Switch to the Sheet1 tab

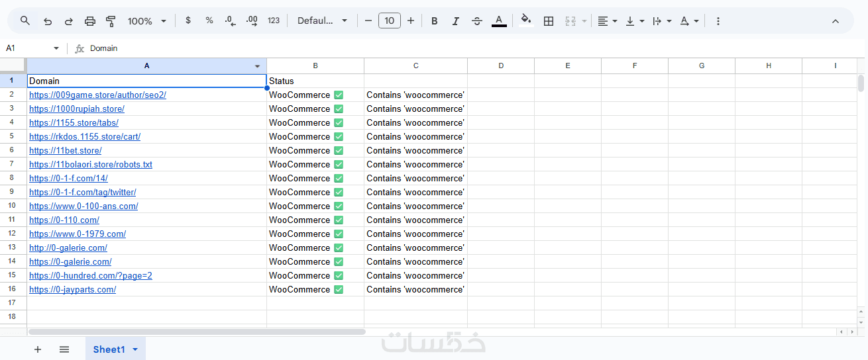pos(109,349)
